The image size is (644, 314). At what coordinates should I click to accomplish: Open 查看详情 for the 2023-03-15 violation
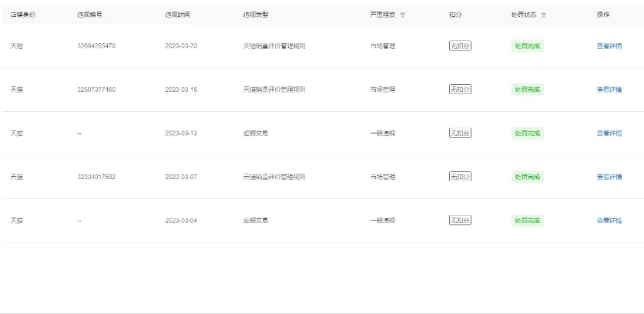point(609,89)
